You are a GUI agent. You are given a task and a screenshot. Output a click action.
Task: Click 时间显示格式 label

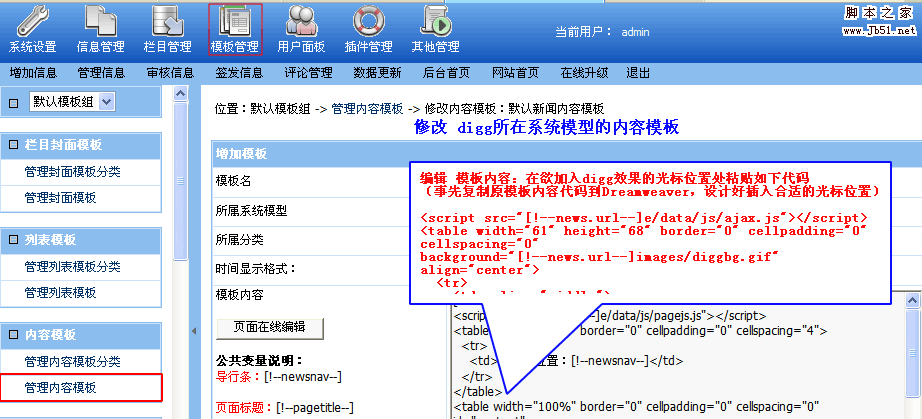click(256, 269)
